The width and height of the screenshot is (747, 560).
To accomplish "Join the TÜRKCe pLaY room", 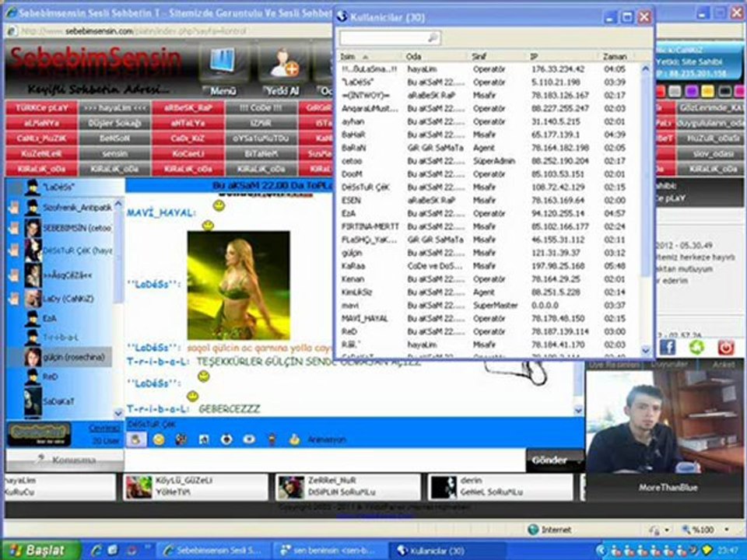I will (41, 107).
